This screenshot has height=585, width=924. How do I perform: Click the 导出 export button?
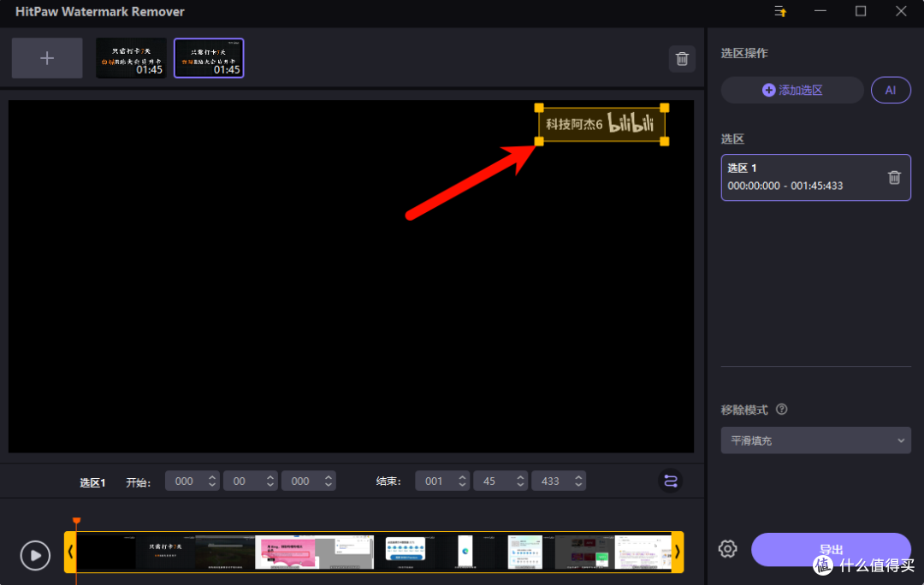pos(831,550)
